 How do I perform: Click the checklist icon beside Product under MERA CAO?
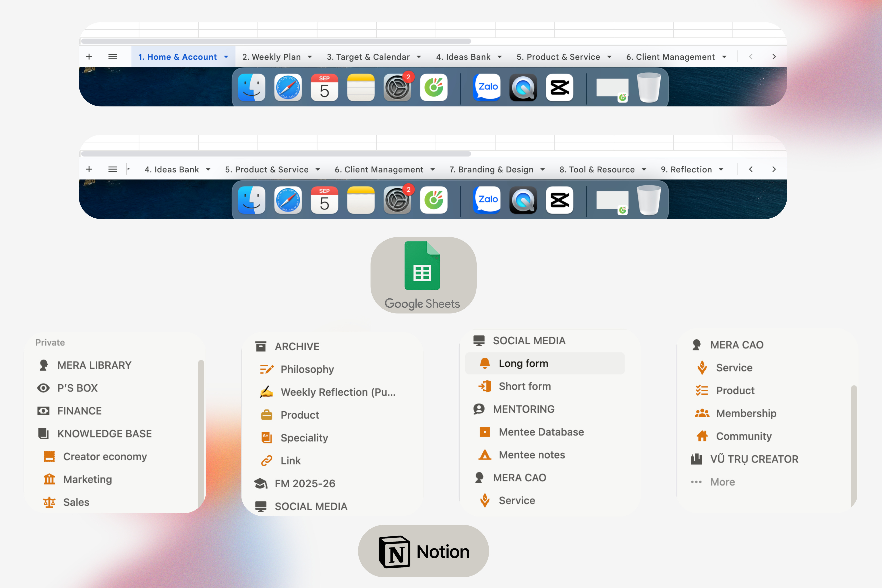tap(702, 390)
